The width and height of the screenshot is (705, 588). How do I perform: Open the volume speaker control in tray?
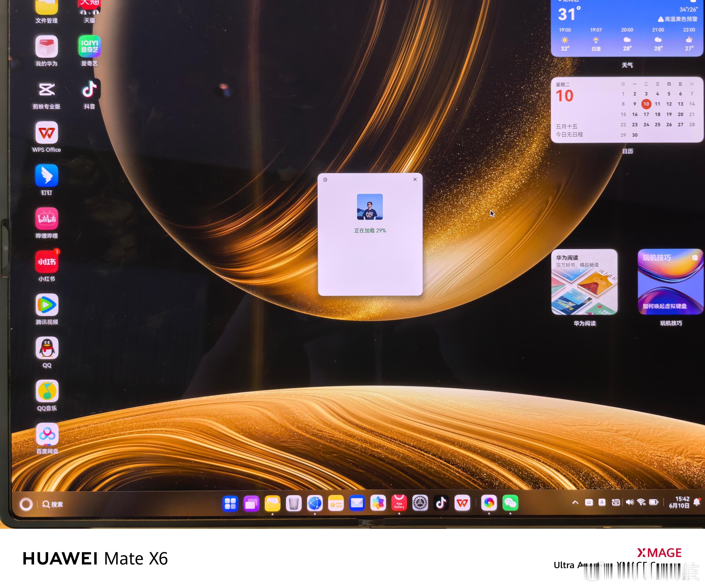click(630, 502)
